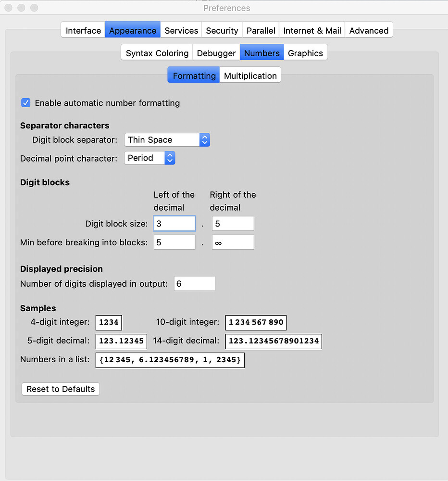
Task: Click the infinity Min before breaking field
Action: tap(233, 242)
